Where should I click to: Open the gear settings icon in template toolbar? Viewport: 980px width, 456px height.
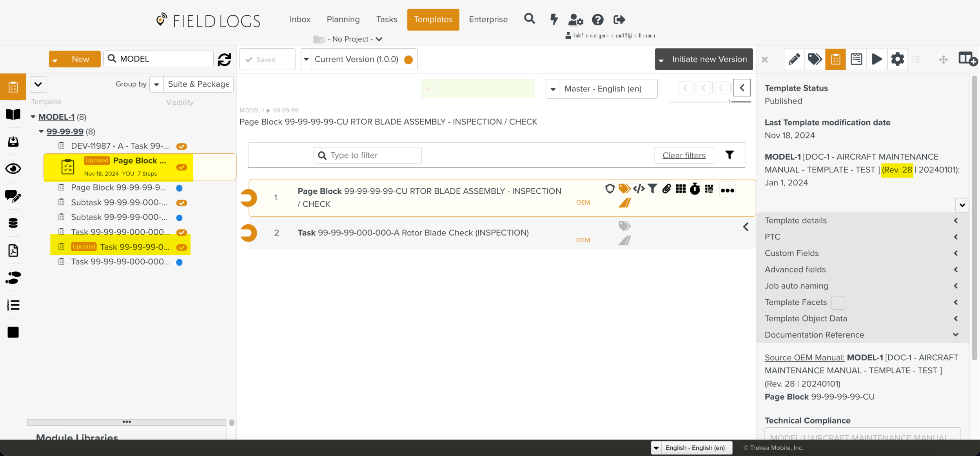pyautogui.click(x=897, y=59)
